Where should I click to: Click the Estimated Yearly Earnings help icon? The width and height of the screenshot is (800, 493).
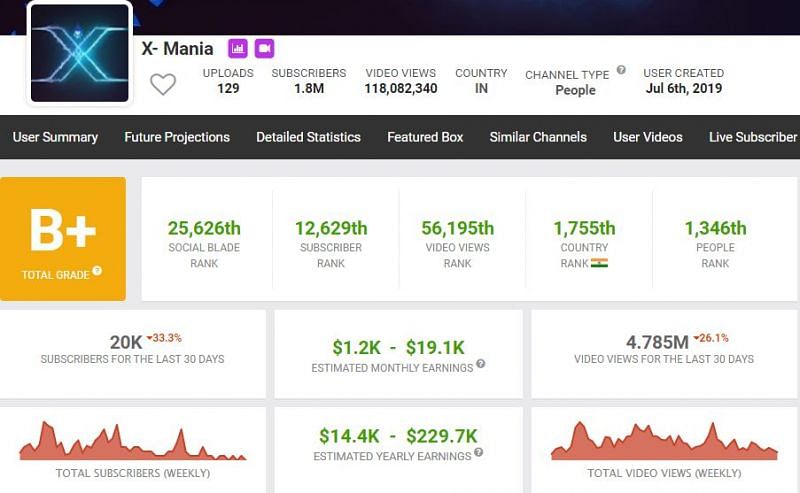tap(478, 453)
